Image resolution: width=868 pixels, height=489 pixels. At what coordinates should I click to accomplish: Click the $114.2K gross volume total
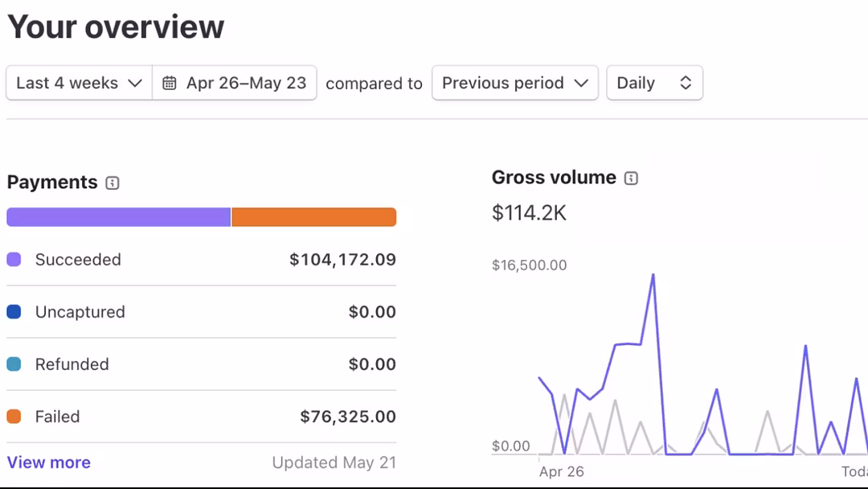(x=529, y=213)
